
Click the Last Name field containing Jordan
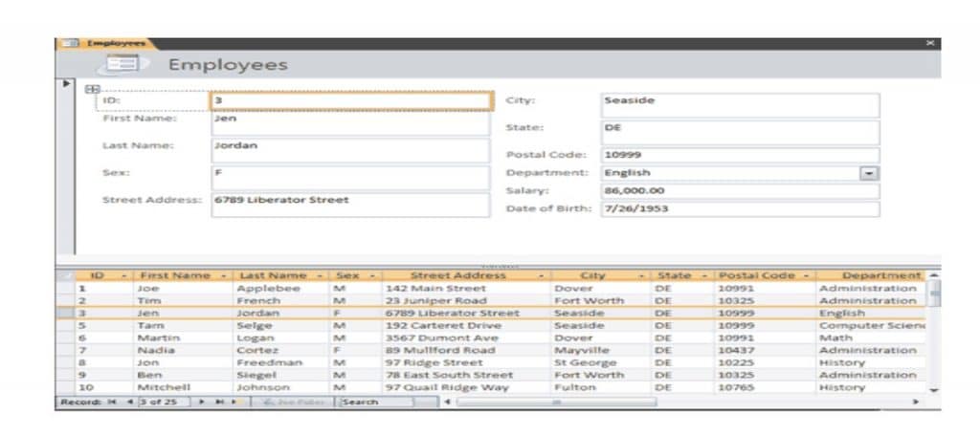click(350, 151)
